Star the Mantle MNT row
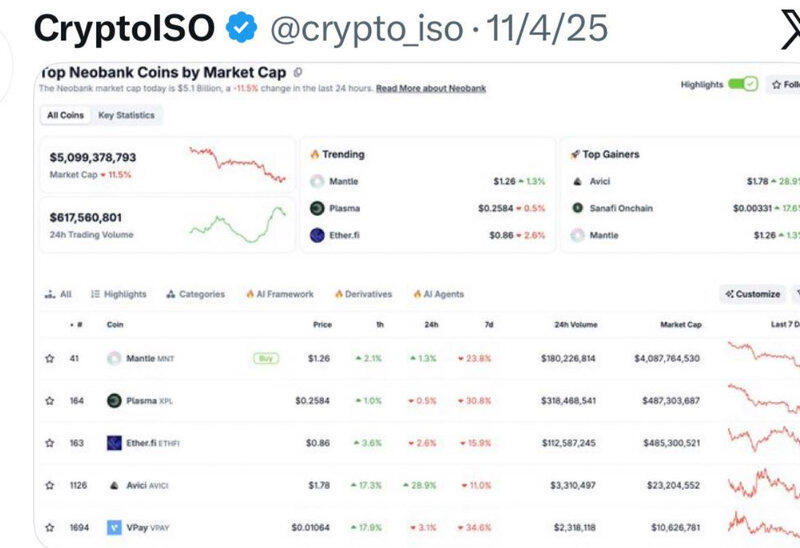 point(49,358)
